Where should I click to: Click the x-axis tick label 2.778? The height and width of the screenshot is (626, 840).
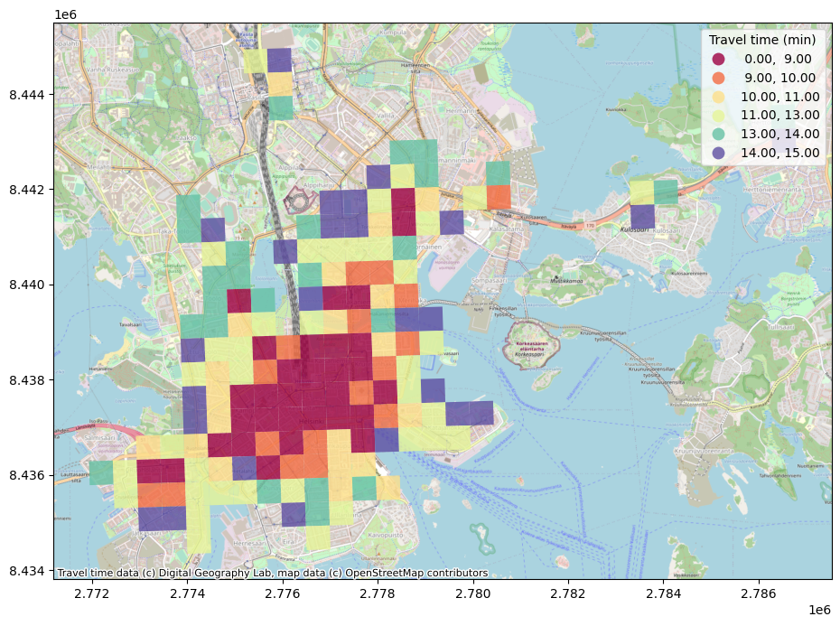pos(378,593)
